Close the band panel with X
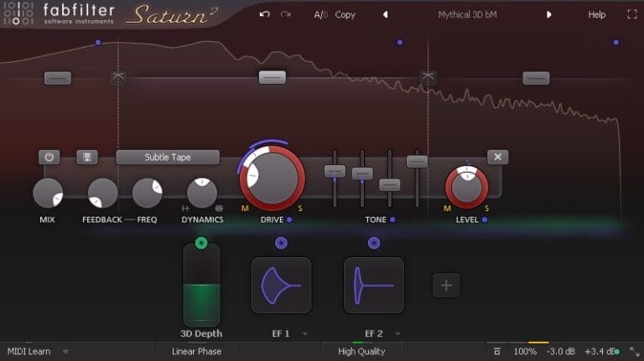The height and width of the screenshot is (361, 644). 498,157
